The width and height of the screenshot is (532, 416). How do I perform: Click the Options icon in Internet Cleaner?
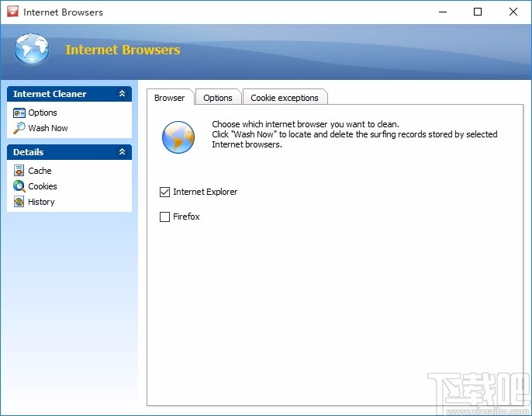[x=19, y=113]
